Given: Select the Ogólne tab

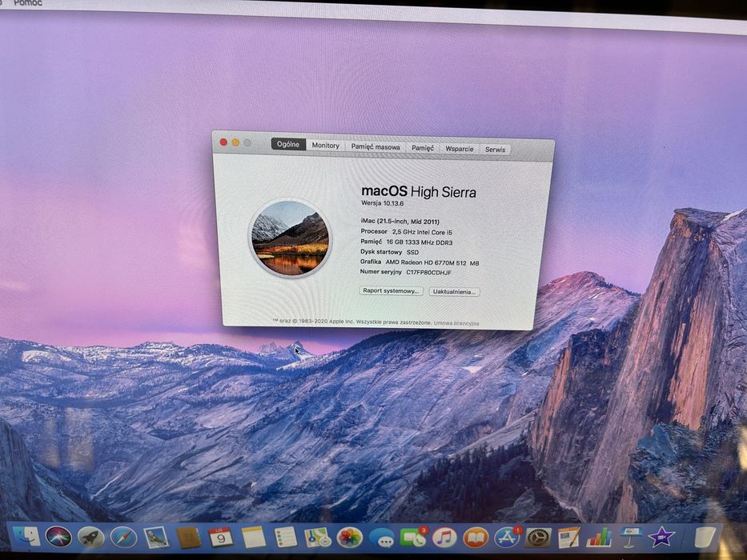Looking at the screenshot, I should click(288, 144).
